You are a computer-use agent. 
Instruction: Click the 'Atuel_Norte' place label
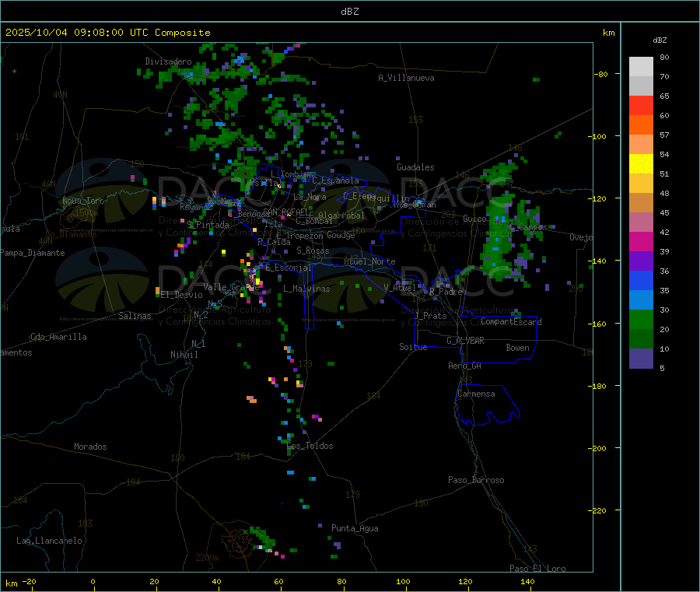(x=369, y=261)
